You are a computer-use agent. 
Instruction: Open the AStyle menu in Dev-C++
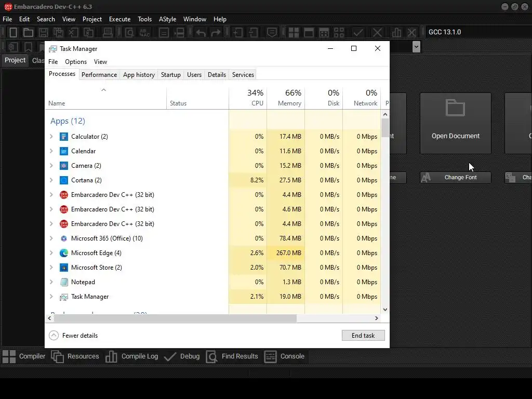pyautogui.click(x=168, y=19)
